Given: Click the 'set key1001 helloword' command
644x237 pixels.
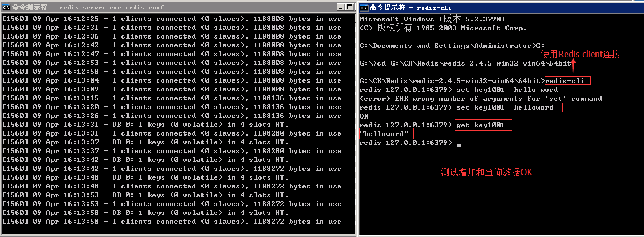Looking at the screenshot, I should tap(505, 108).
